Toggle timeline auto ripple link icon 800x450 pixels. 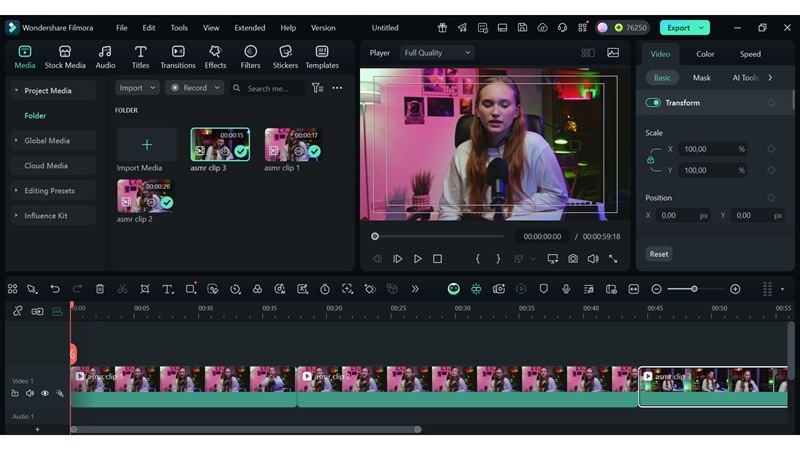tap(37, 311)
